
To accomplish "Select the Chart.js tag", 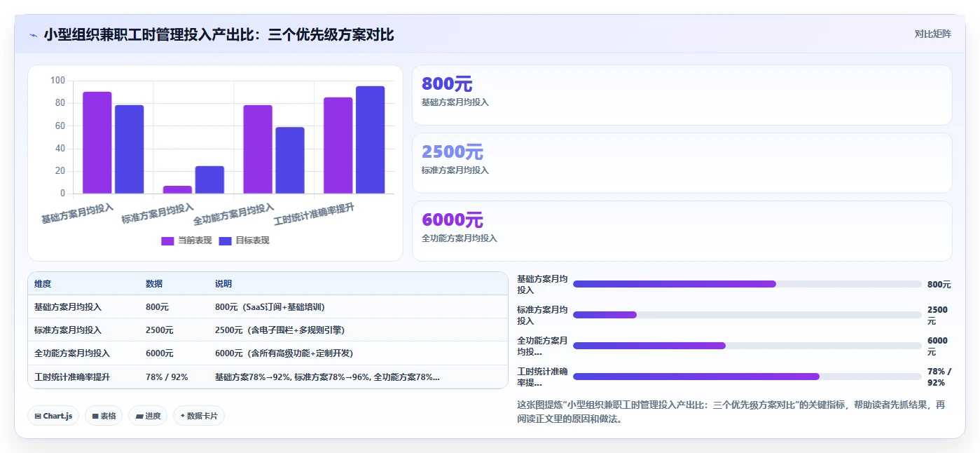I will [x=54, y=416].
